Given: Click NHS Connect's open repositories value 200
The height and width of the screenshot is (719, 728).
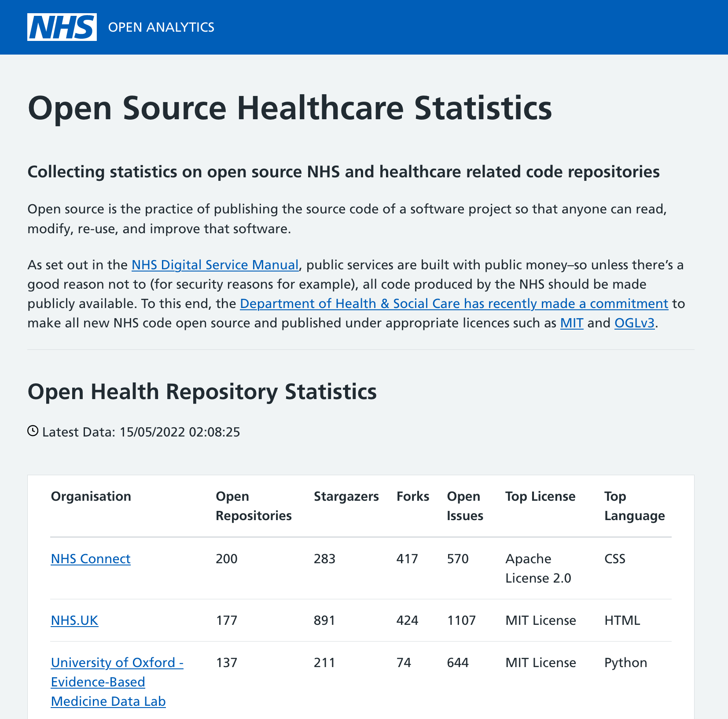Looking at the screenshot, I should (227, 559).
